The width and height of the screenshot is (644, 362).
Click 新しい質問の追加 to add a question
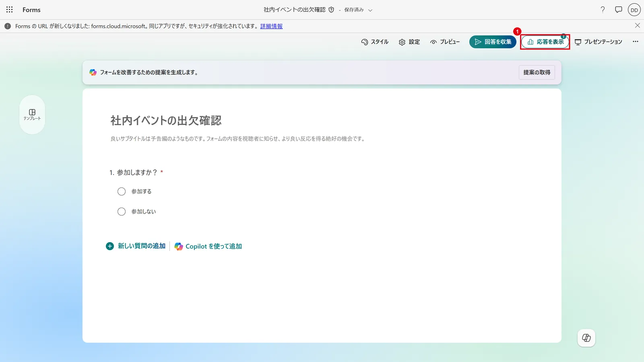click(x=136, y=246)
